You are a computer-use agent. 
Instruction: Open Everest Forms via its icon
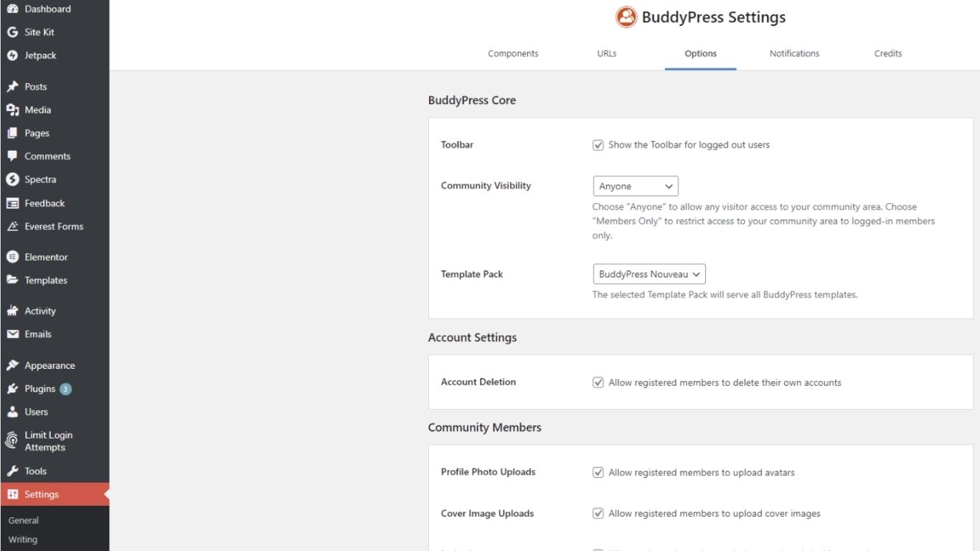(x=12, y=226)
